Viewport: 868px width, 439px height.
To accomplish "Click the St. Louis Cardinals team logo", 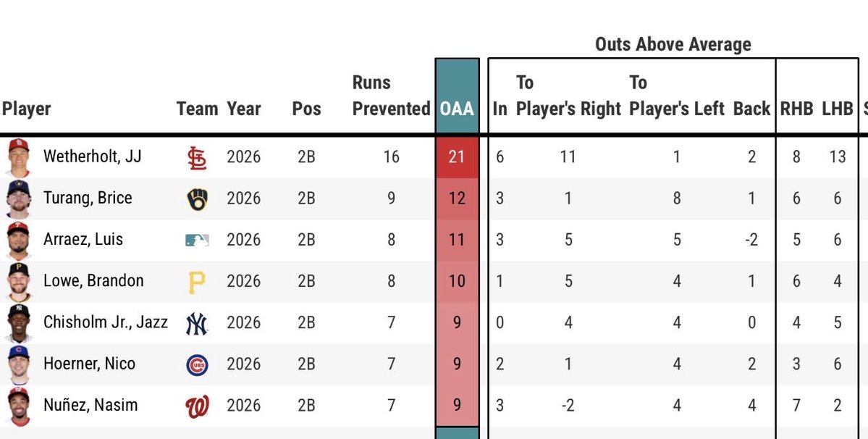I will coord(196,157).
